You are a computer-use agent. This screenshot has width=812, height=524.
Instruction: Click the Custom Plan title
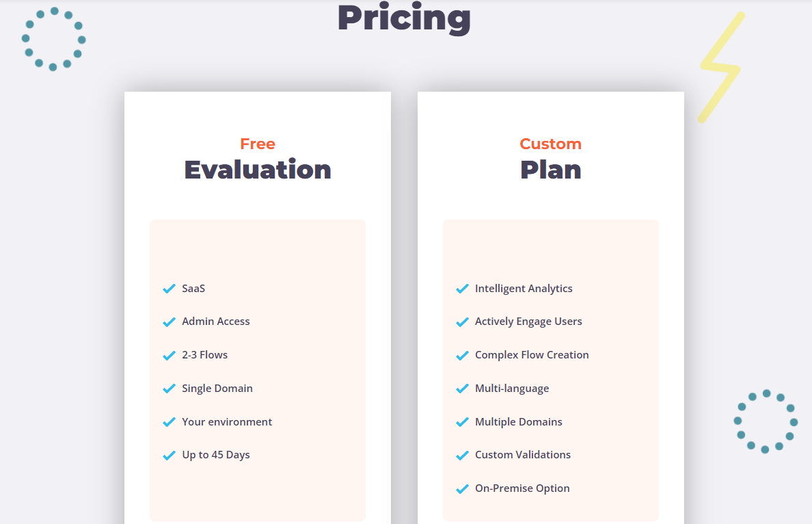[550, 159]
